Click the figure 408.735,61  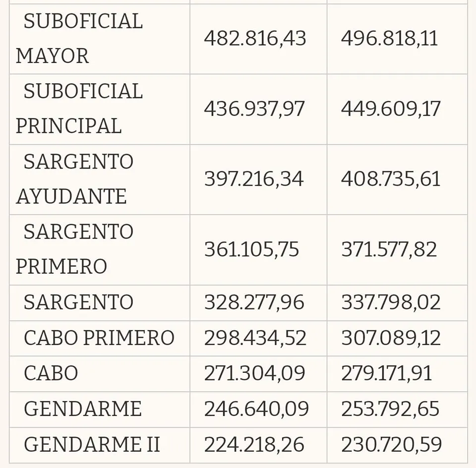(x=390, y=179)
